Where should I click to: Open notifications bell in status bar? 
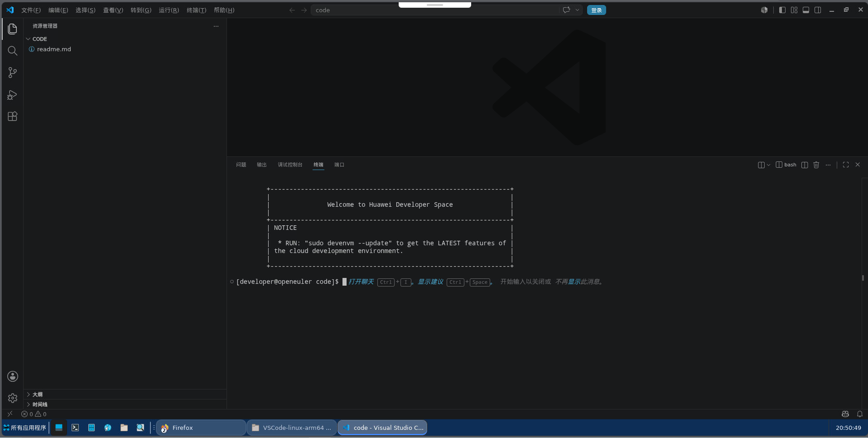tap(859, 414)
